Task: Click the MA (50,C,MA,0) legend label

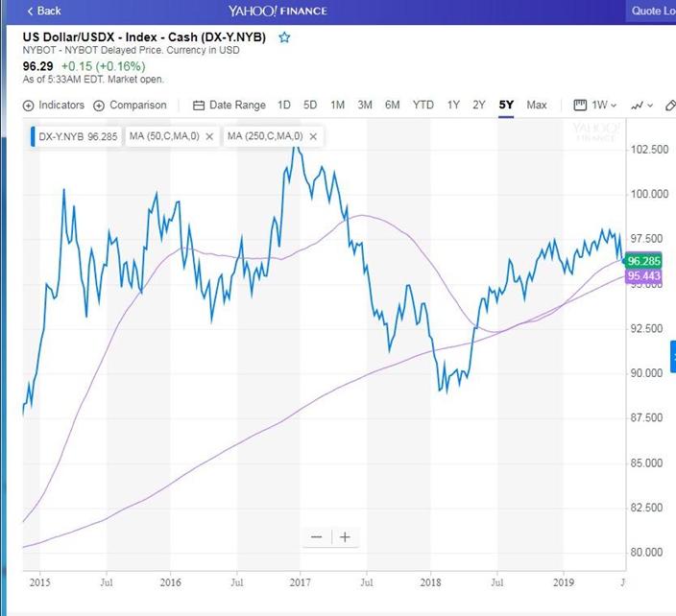Action: click(164, 136)
